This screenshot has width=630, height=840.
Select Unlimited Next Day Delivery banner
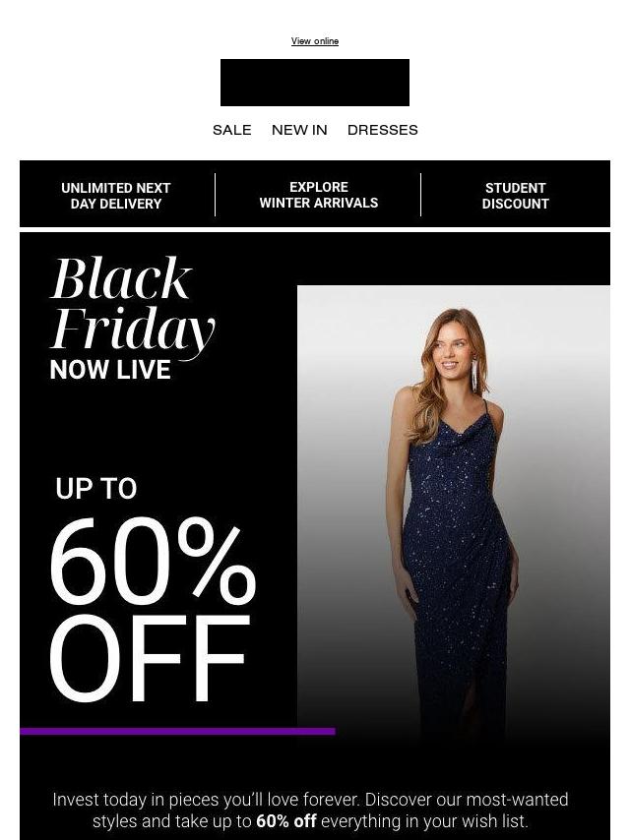coord(116,196)
